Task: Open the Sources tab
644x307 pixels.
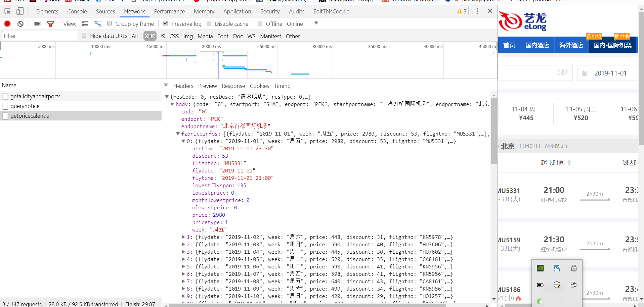Action: coord(105,11)
